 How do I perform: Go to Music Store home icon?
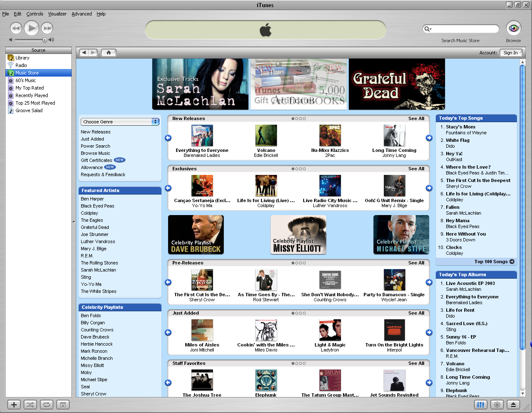(x=109, y=52)
